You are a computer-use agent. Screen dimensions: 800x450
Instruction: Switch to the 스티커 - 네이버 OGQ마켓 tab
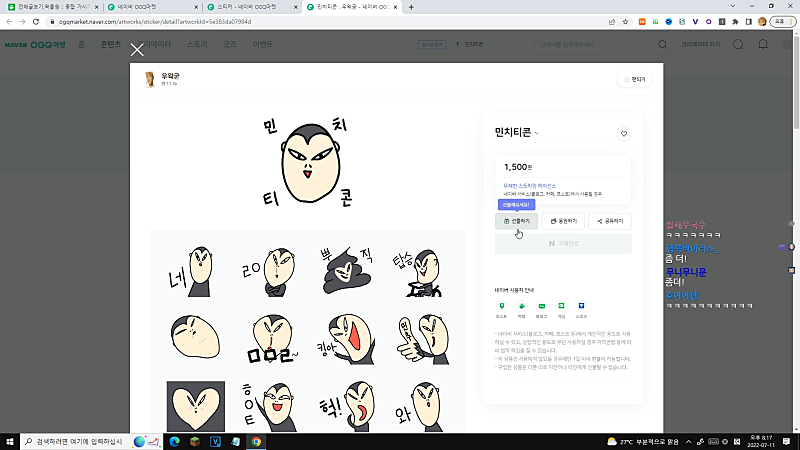click(253, 7)
